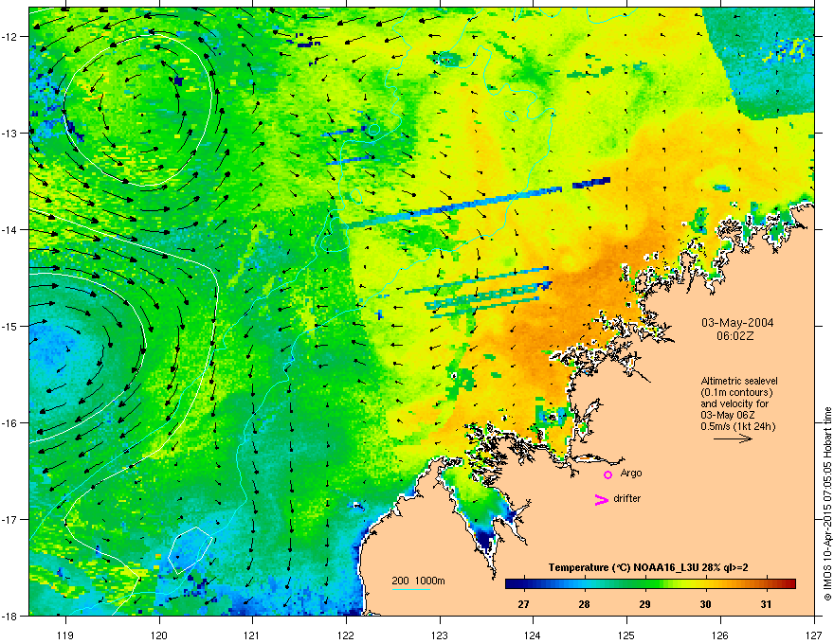Click colorbar tick label 27
834x644 pixels.
[x=523, y=604]
